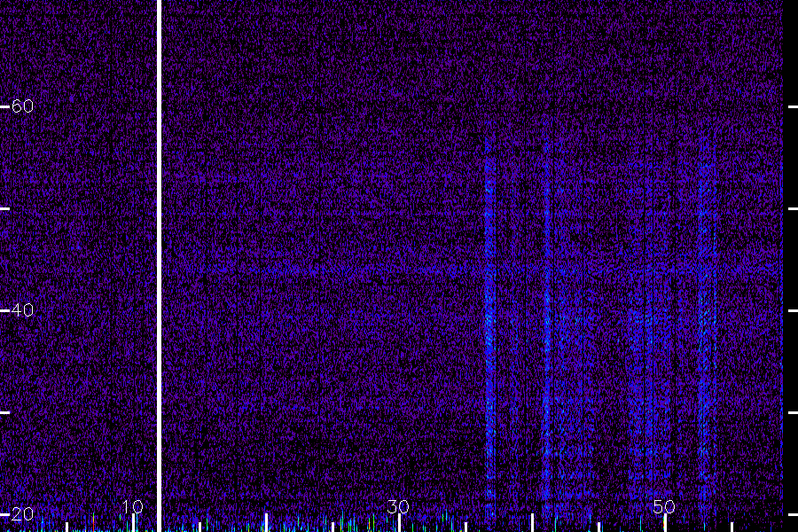
Task: Click the "20" label on vertical axis
Action: [22, 514]
